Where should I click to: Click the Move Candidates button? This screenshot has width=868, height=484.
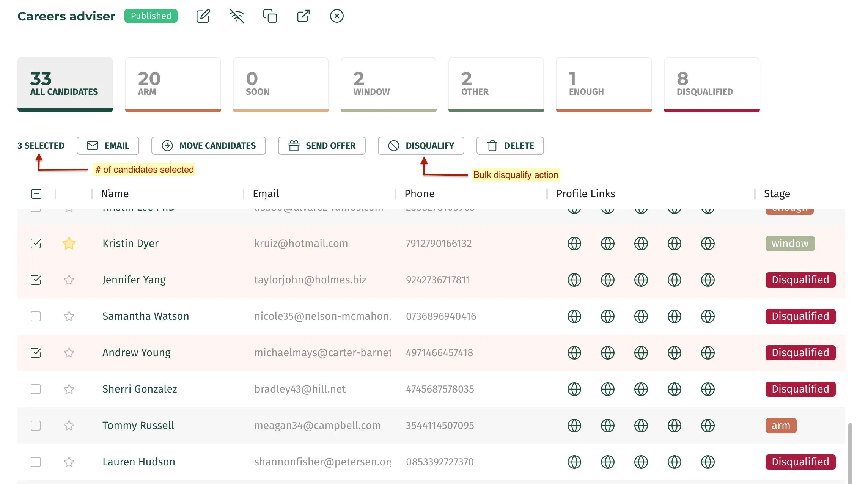(208, 146)
